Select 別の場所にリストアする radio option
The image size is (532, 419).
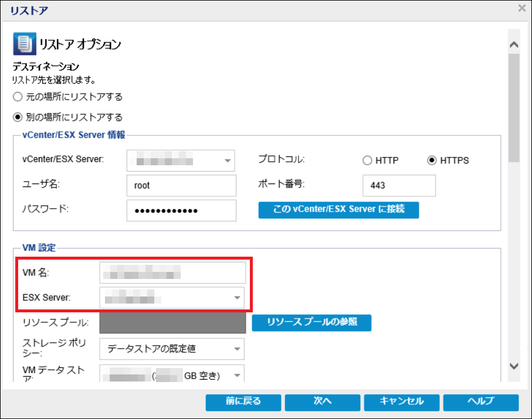pyautogui.click(x=18, y=117)
